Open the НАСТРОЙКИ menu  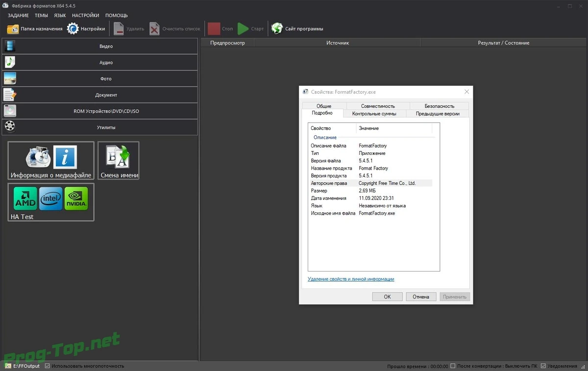[x=85, y=15]
